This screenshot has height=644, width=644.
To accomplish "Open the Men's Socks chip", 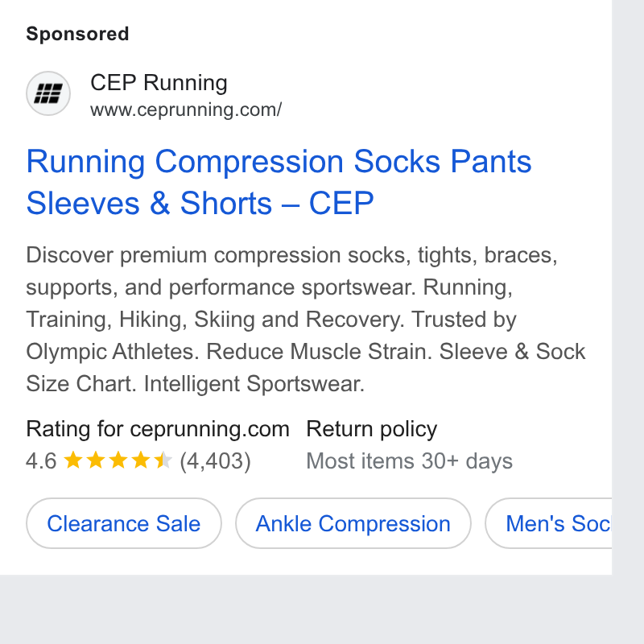I will 549,523.
